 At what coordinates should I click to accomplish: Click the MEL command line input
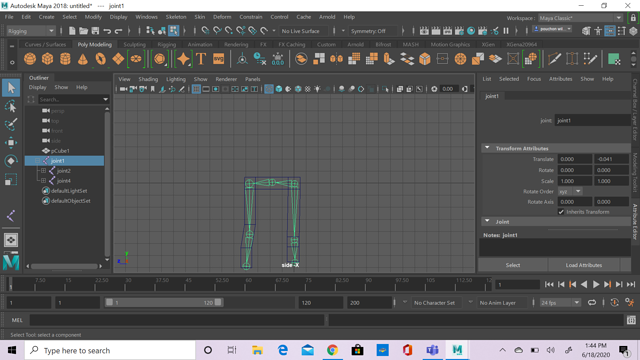pos(177,320)
